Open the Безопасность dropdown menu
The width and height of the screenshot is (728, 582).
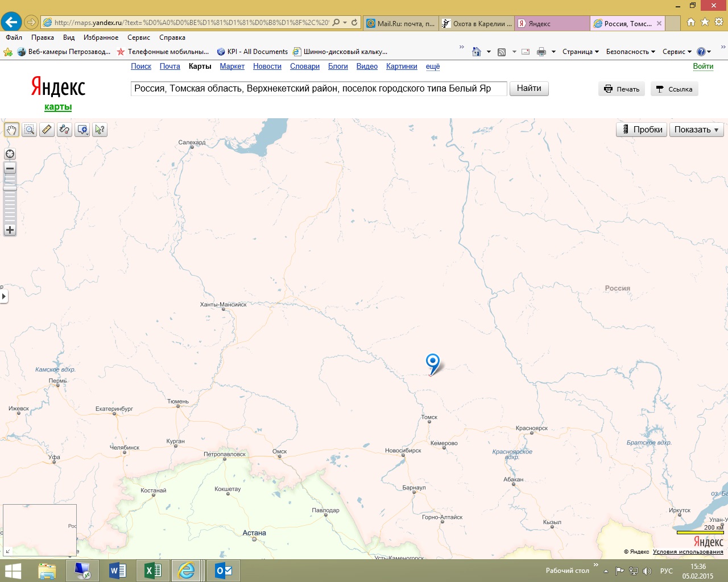coord(630,52)
